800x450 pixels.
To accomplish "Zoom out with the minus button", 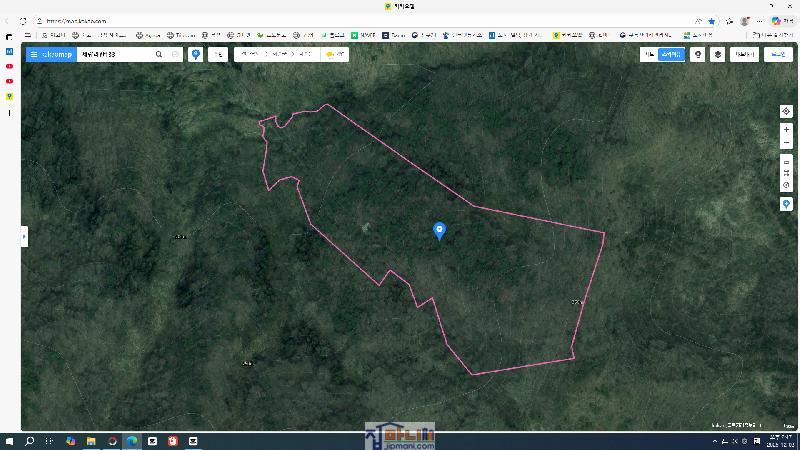I will point(786,143).
